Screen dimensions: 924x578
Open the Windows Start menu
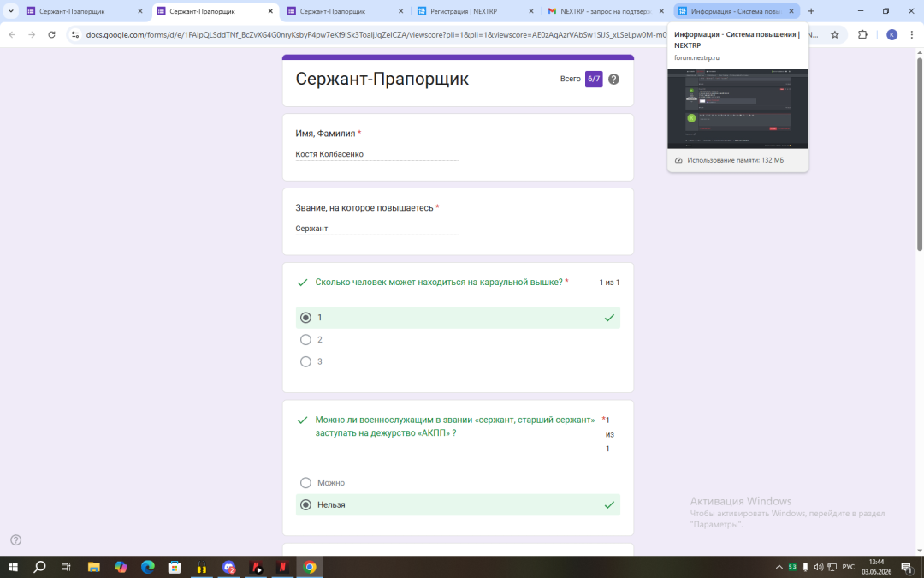pyautogui.click(x=12, y=567)
